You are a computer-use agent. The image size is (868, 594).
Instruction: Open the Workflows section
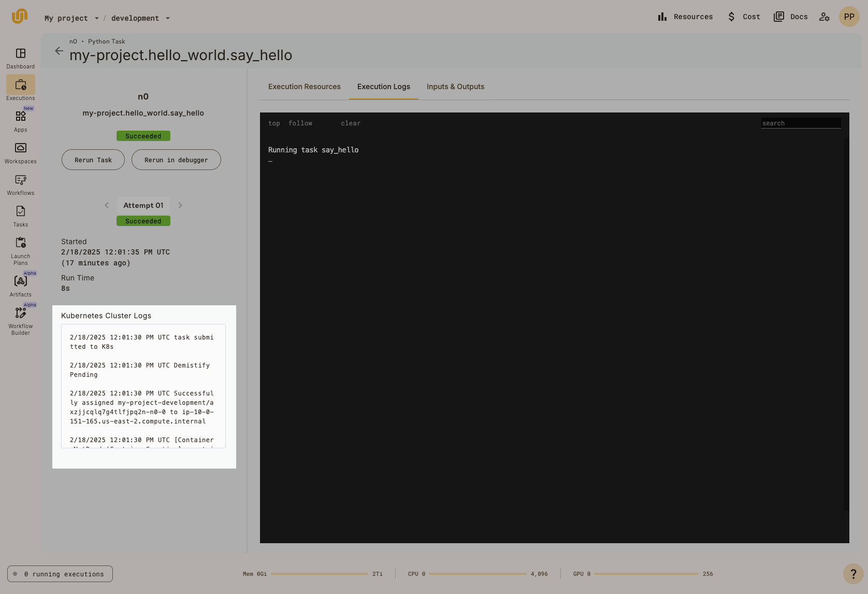(20, 184)
